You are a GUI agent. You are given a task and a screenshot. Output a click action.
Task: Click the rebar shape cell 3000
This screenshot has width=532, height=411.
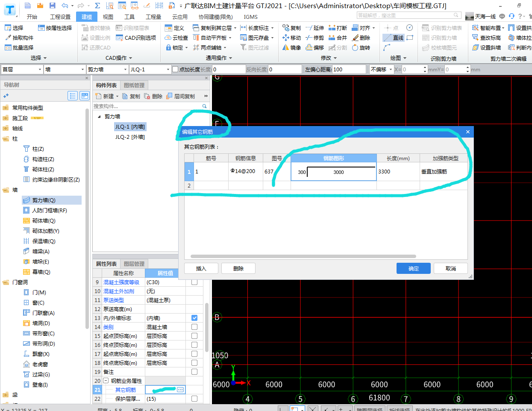pos(334,172)
